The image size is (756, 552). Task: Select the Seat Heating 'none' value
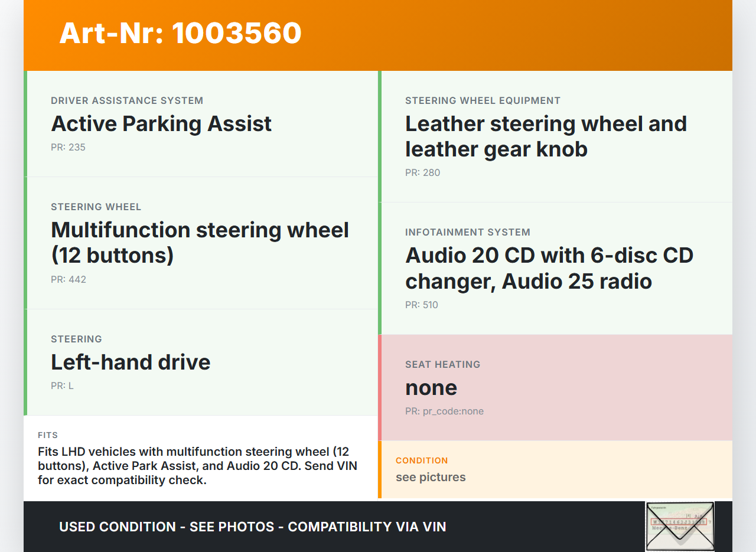coord(431,388)
